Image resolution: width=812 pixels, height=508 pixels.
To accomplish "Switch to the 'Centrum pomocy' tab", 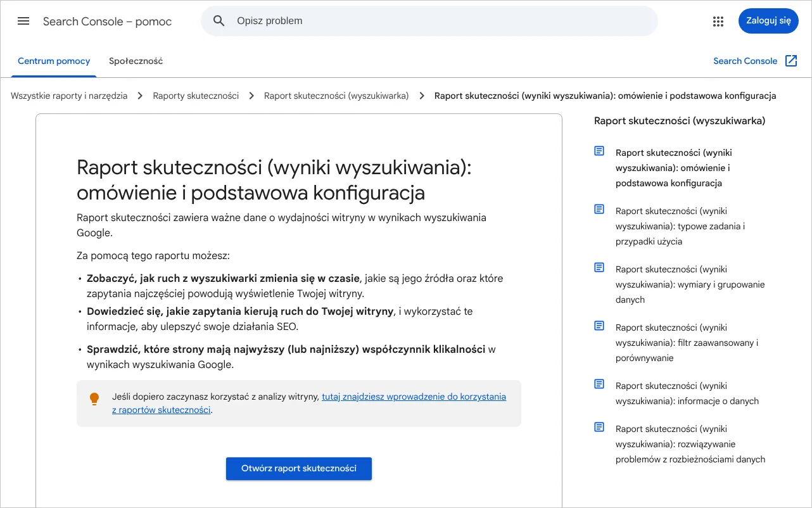I will pos(54,61).
